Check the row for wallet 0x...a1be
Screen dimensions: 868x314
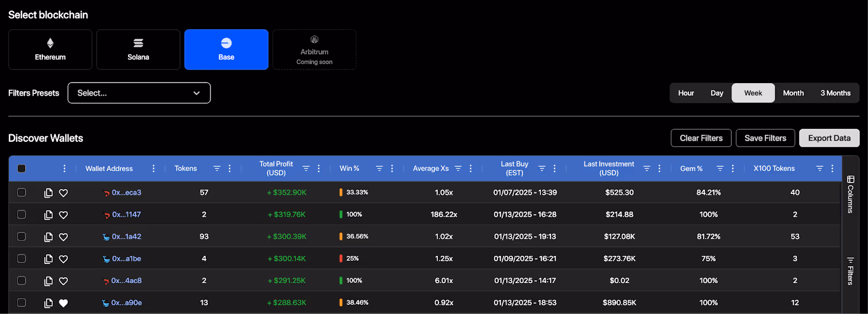click(x=22, y=259)
